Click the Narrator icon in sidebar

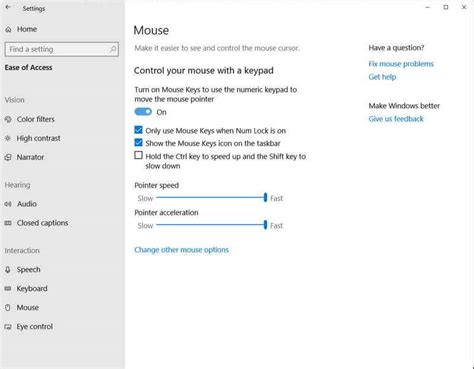(x=8, y=157)
